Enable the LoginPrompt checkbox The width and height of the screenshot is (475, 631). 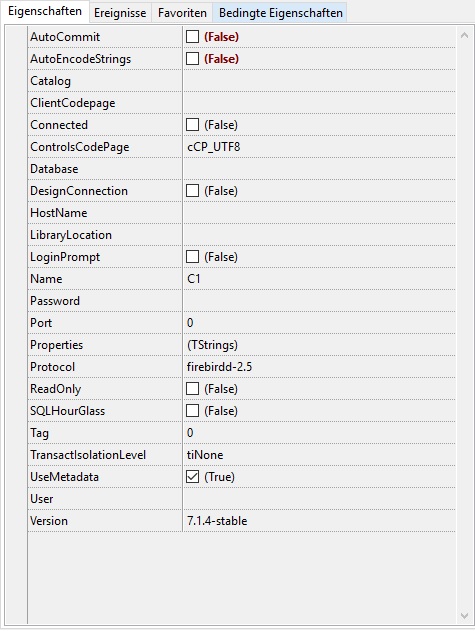click(192, 257)
